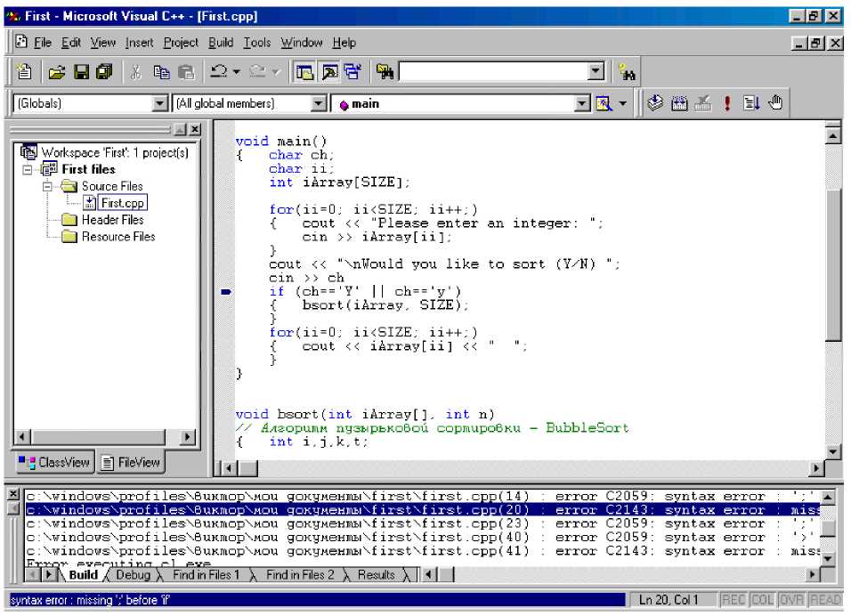This screenshot has width=851, height=616.
Task: Select the Find in Files 1 tab
Action: pyautogui.click(x=206, y=575)
